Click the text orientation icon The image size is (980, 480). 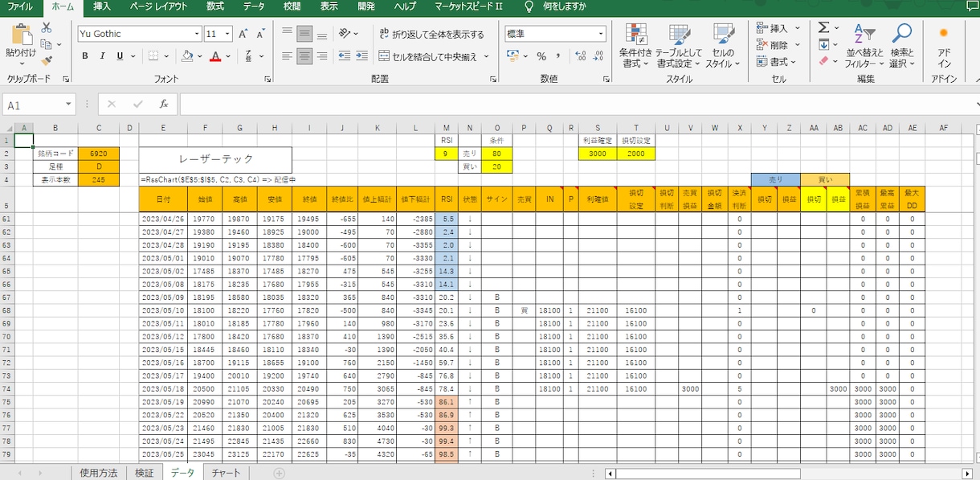(x=345, y=34)
